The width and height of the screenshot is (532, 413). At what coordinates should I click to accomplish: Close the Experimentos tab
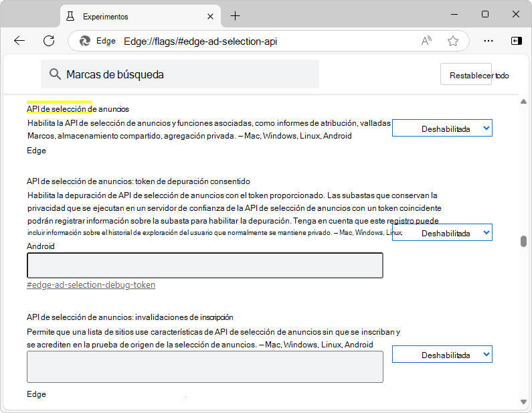point(211,16)
